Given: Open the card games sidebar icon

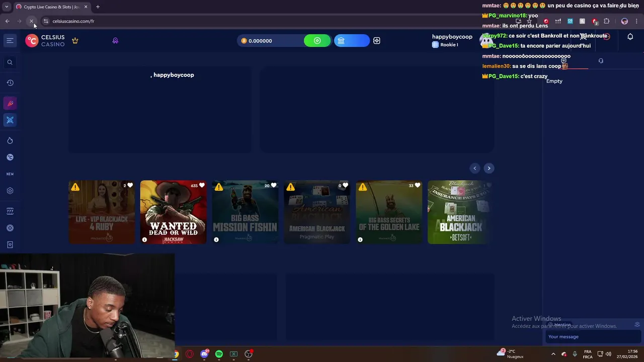Looking at the screenshot, I should coord(10,245).
